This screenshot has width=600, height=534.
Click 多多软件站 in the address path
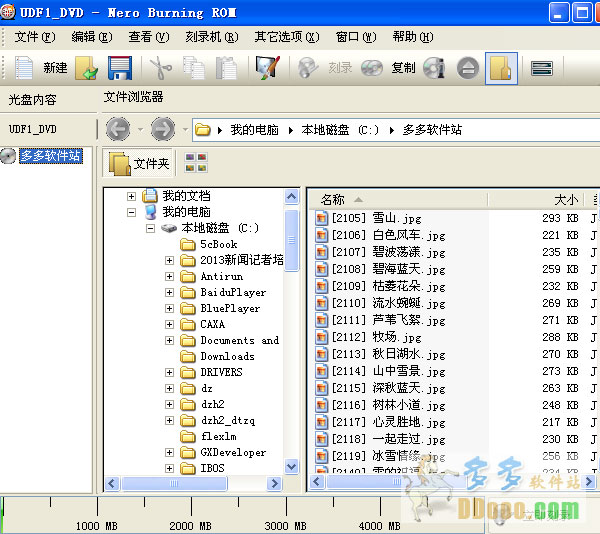(x=432, y=130)
